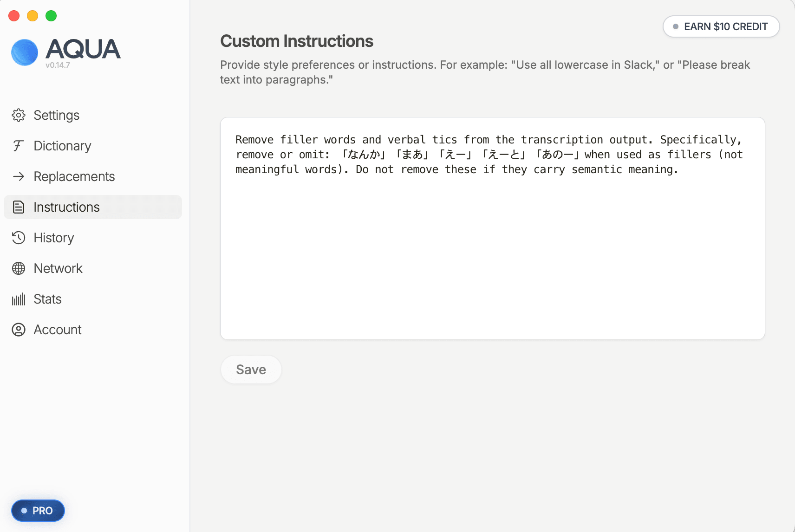Click the EARN $10 CREDIT button

721,26
